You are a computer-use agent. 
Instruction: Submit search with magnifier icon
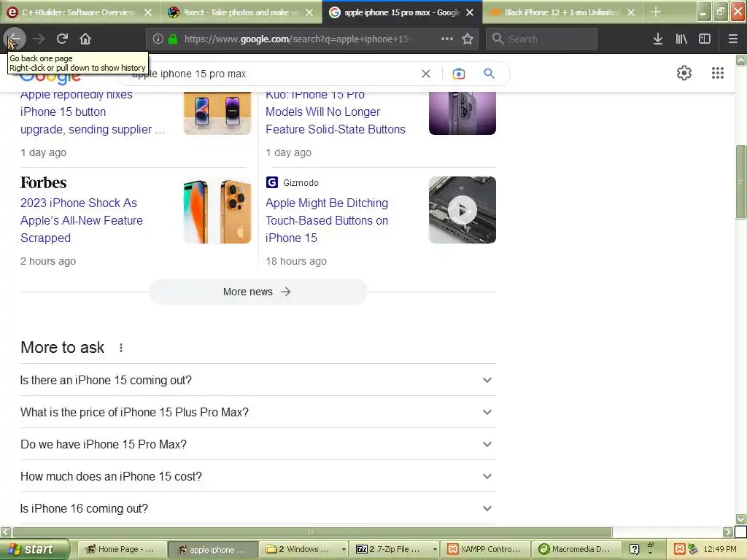pyautogui.click(x=489, y=74)
